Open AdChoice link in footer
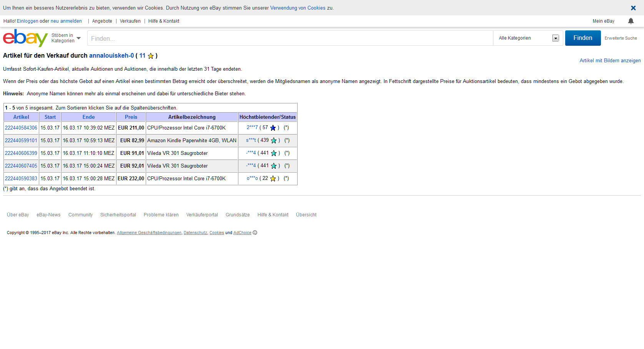The width and height of the screenshot is (644, 349). coord(242,233)
